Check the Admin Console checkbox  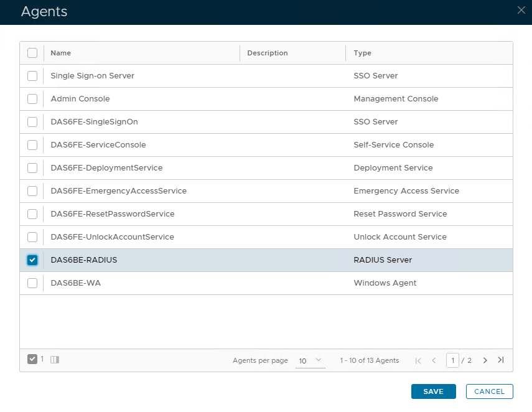click(x=32, y=99)
